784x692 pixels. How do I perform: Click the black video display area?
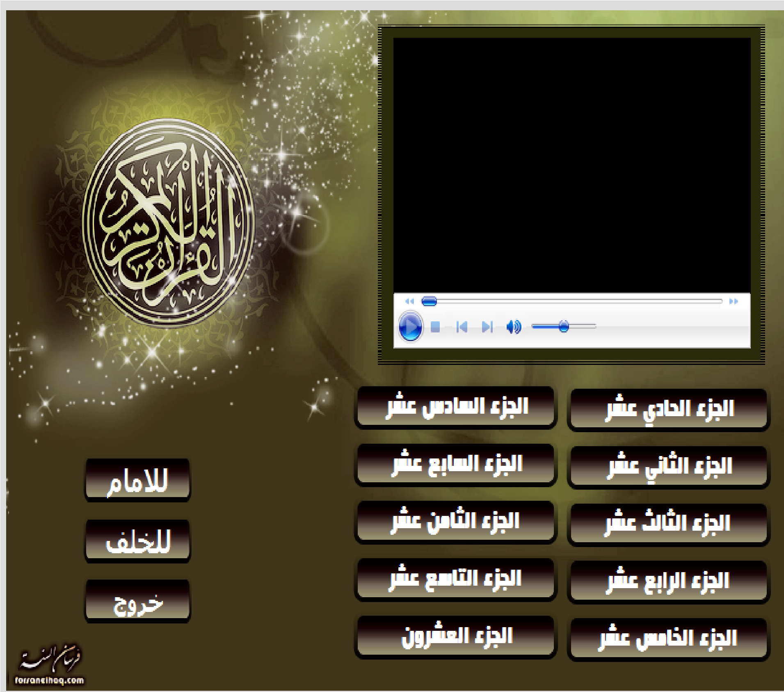pyautogui.click(x=572, y=165)
